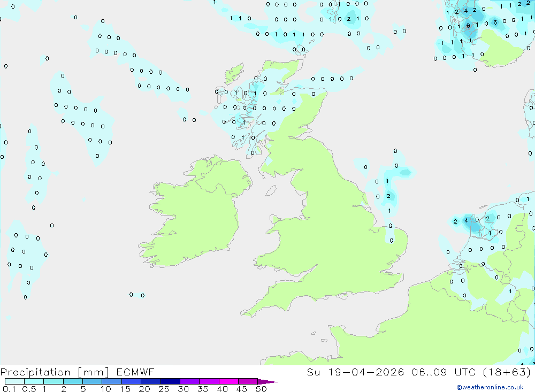Viewport: 535px width, 392px height.
Task: Click the 1–2 mm legend color swatch
Action: 53,381
